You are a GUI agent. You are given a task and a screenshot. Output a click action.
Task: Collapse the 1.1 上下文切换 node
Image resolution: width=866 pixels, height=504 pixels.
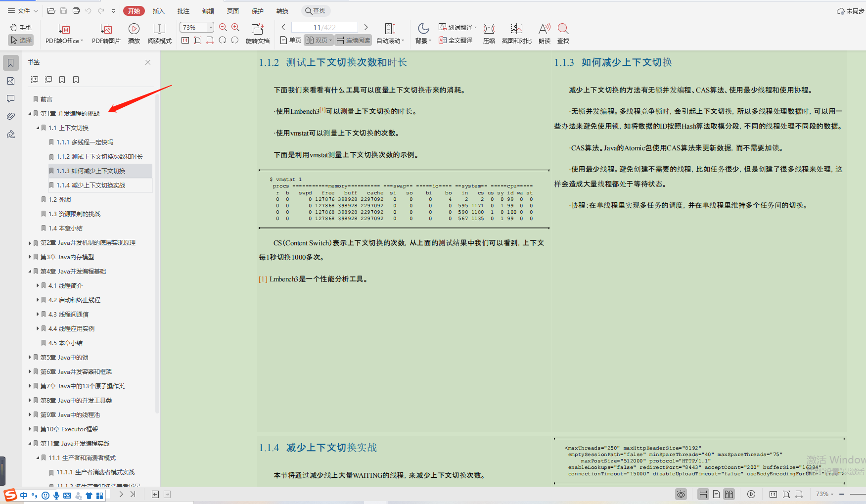[x=38, y=128]
